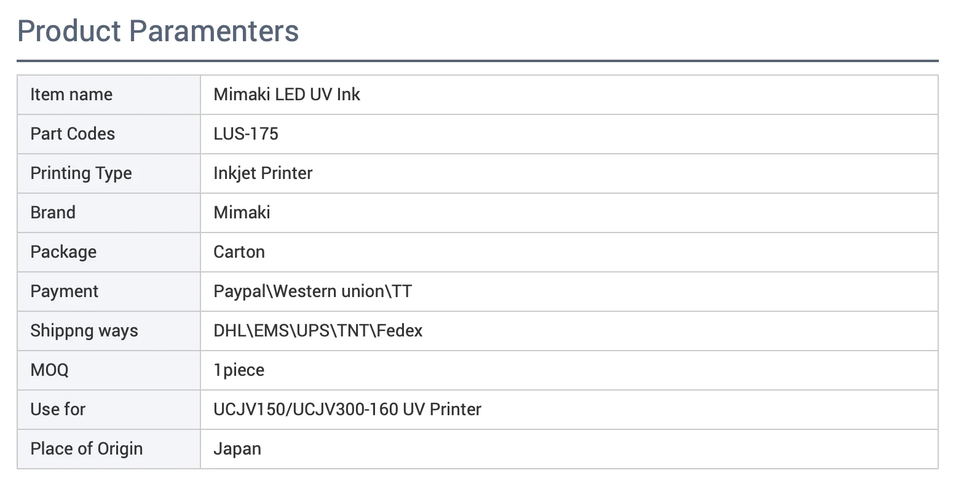Image resolution: width=980 pixels, height=497 pixels.
Task: Select the Part Codes label
Action: (x=73, y=134)
